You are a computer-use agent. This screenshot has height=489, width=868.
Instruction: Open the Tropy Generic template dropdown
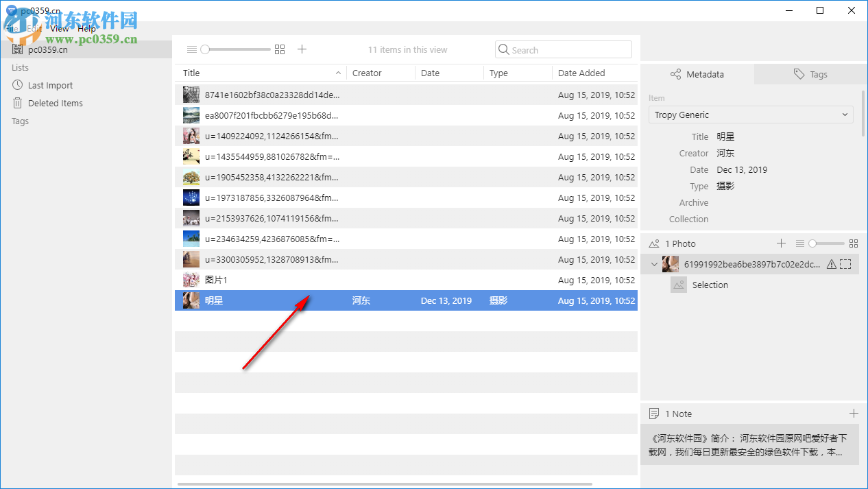[751, 115]
